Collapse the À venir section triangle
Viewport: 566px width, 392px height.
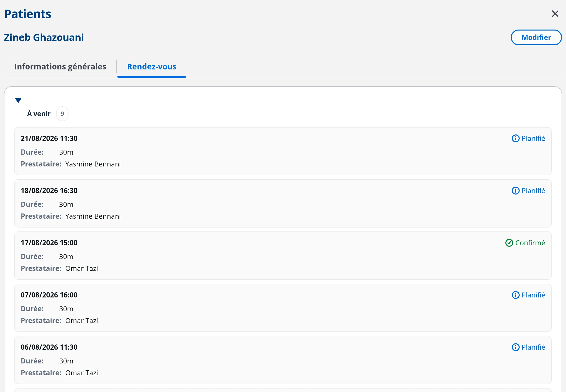point(18,100)
